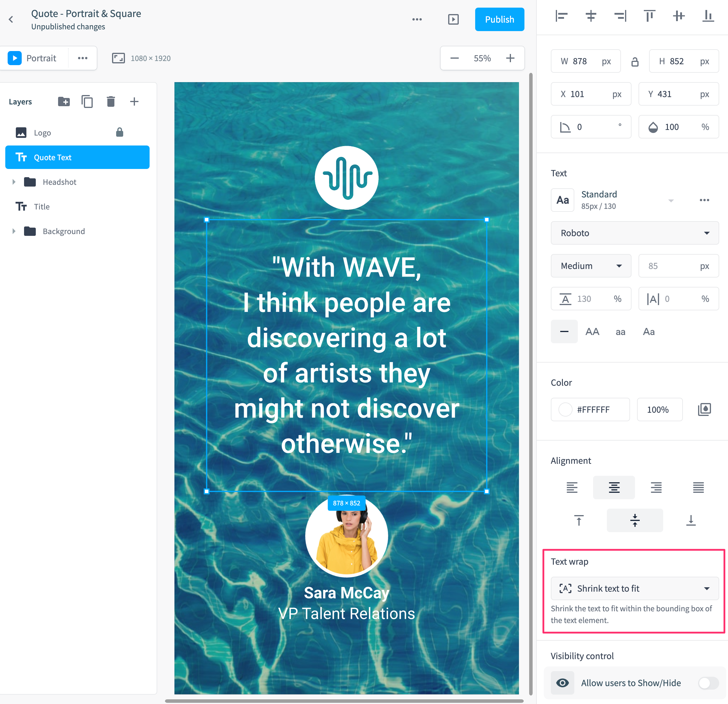The width and height of the screenshot is (728, 704).
Task: Select the Logo layer
Action: tap(77, 133)
